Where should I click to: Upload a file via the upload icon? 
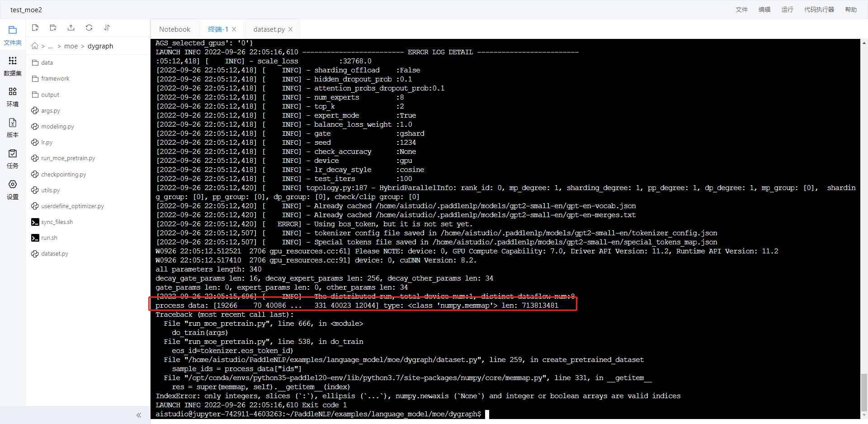click(71, 28)
